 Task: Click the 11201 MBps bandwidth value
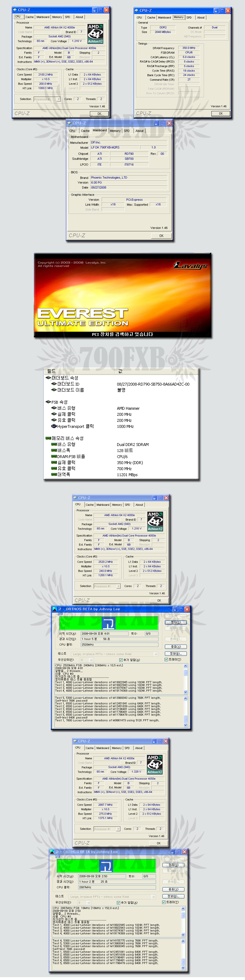coord(127,475)
